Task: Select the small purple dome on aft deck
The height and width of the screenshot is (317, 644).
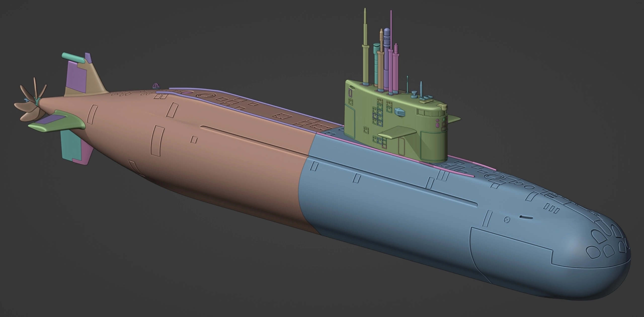Action: coord(156,86)
